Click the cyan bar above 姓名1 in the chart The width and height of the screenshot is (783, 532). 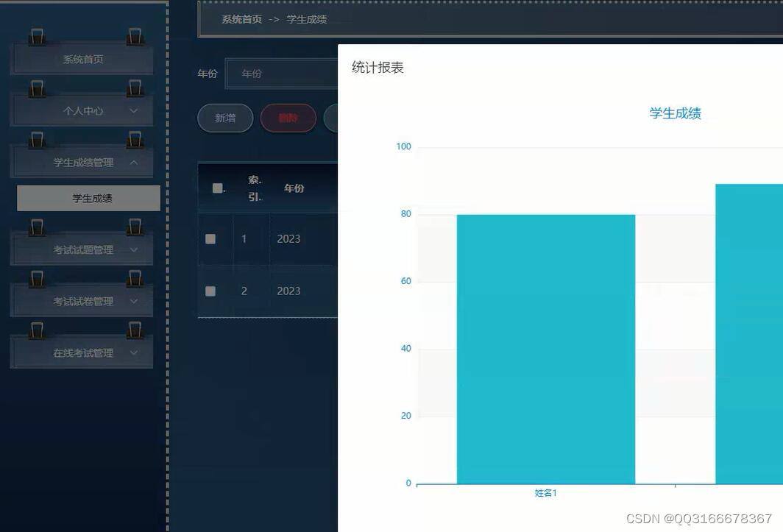click(x=545, y=346)
